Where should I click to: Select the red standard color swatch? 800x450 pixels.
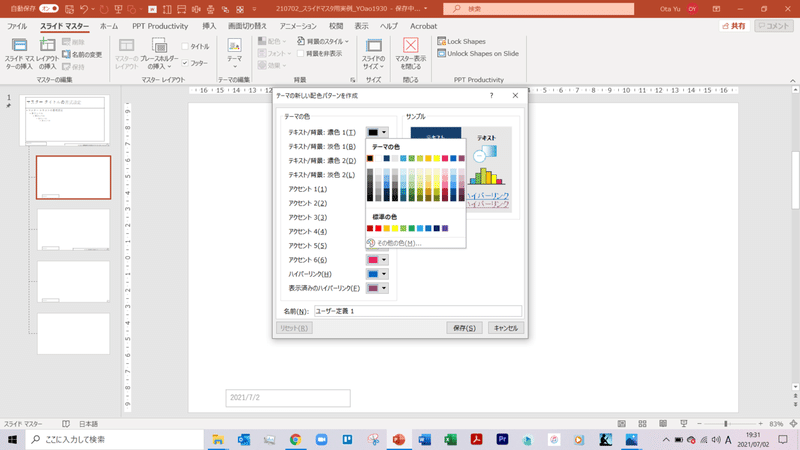pos(378,228)
